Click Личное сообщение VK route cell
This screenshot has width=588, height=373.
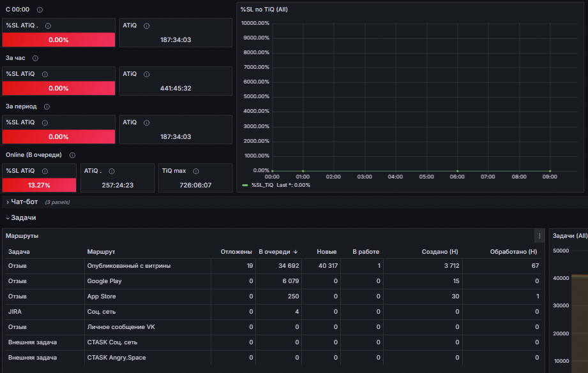[x=147, y=327]
